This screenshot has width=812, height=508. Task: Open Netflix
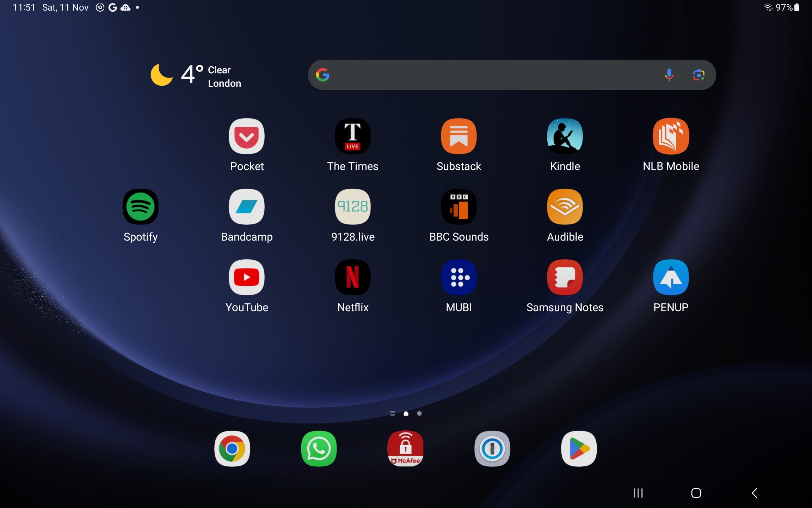pyautogui.click(x=352, y=277)
